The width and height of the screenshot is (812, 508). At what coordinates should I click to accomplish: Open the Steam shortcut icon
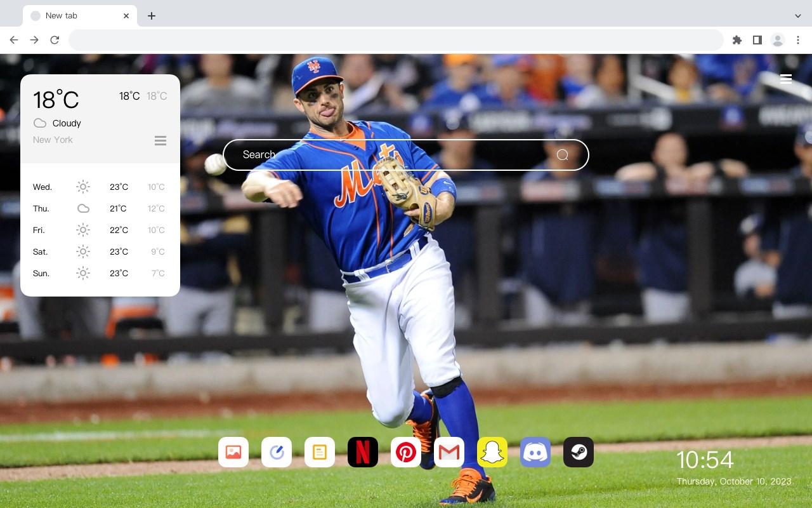pyautogui.click(x=579, y=452)
